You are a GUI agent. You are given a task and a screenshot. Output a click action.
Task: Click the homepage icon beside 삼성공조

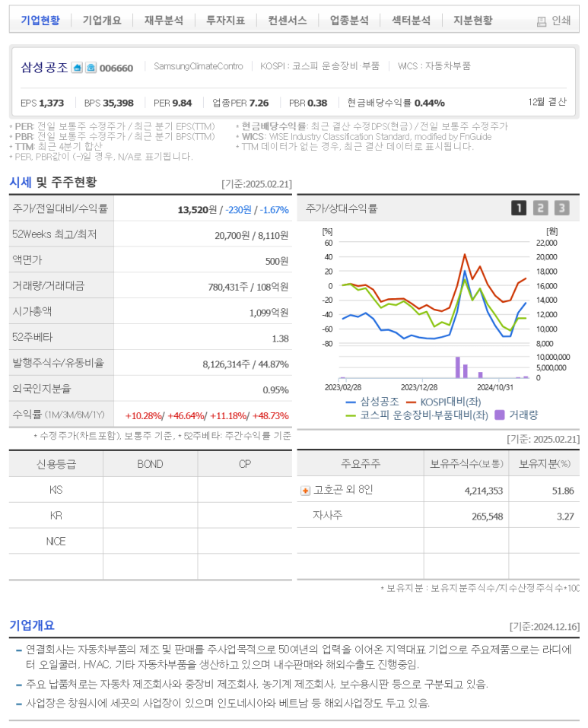77,68
